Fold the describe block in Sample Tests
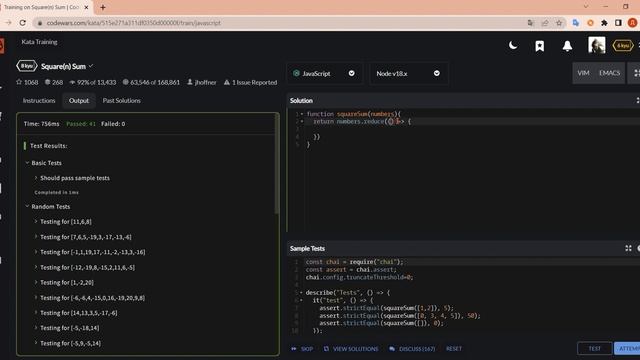 click(301, 293)
